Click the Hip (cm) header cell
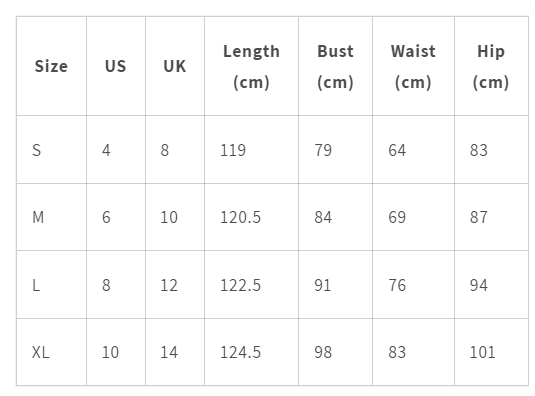The width and height of the screenshot is (535, 396). (491, 67)
